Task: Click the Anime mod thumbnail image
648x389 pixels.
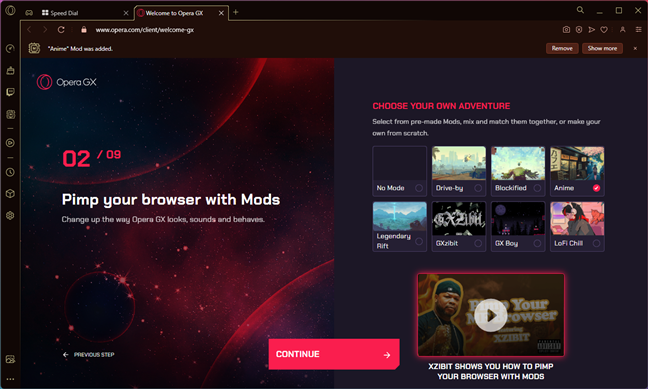Action: coord(577,163)
